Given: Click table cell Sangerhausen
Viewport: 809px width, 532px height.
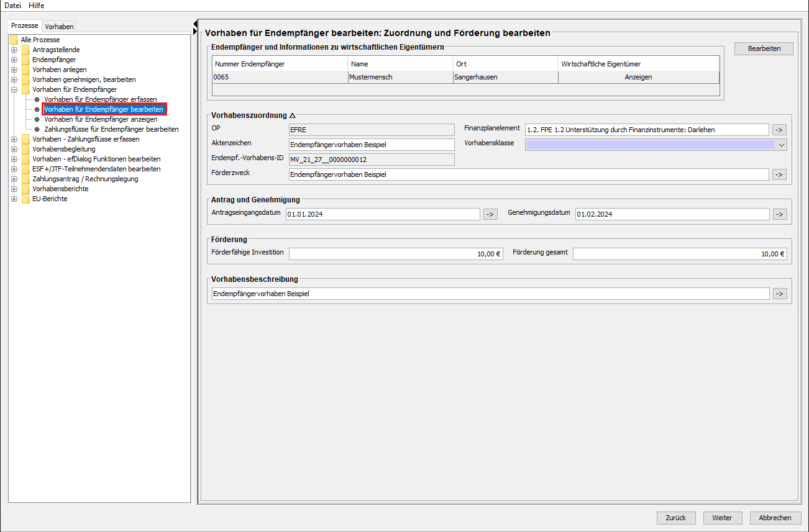Looking at the screenshot, I should [506, 78].
